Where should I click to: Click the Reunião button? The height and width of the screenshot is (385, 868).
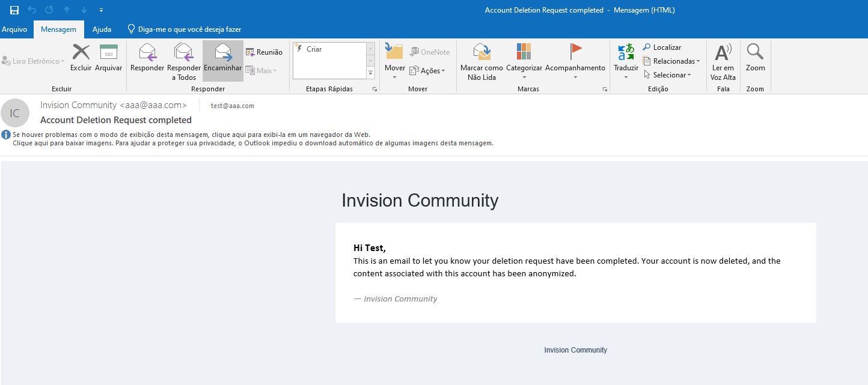(264, 52)
